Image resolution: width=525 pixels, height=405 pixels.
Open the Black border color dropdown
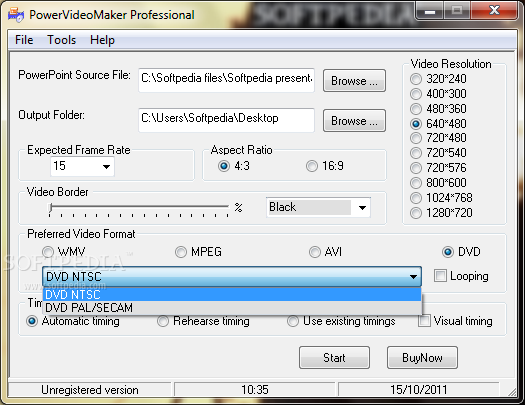click(318, 207)
